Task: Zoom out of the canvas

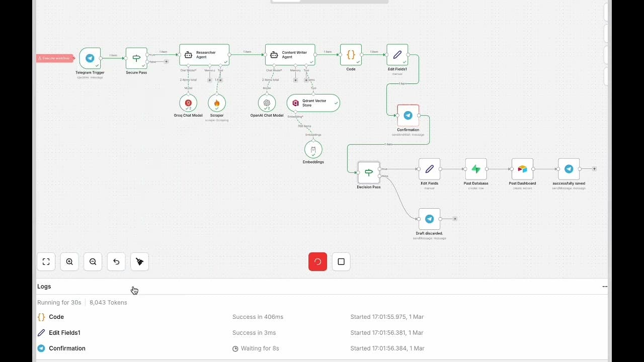Action: tap(93, 261)
